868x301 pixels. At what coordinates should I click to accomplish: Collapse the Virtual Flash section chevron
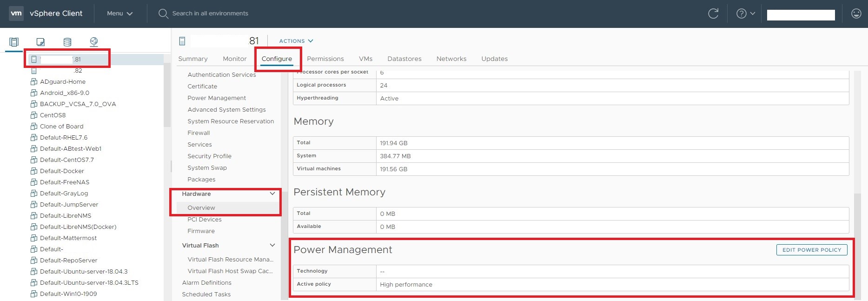tap(272, 245)
